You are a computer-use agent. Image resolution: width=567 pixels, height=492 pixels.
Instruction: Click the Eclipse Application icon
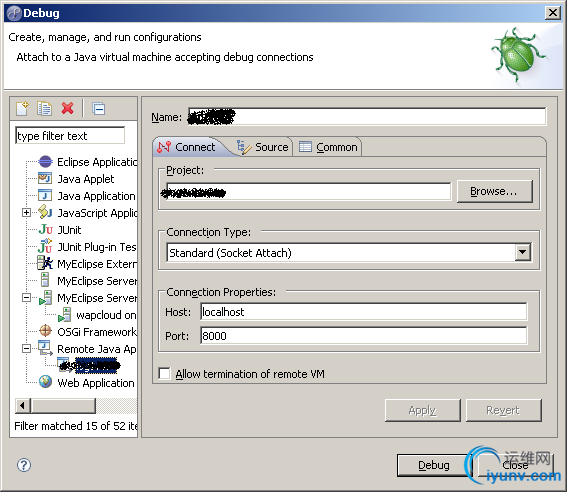(x=46, y=162)
